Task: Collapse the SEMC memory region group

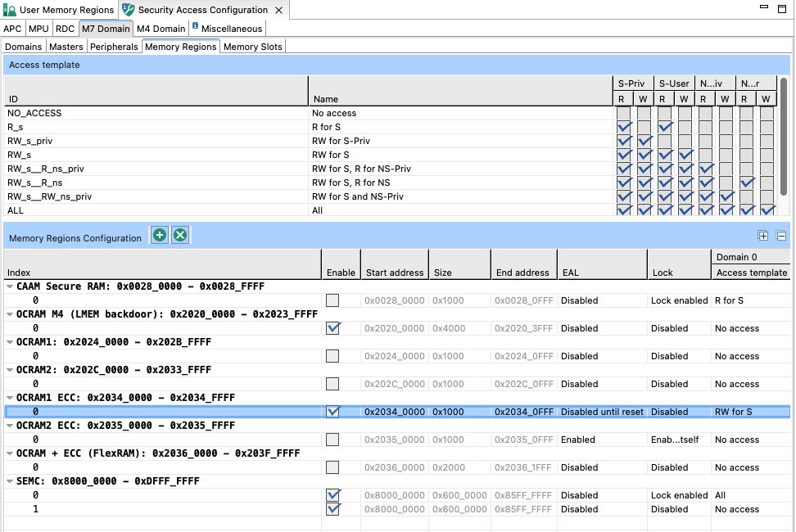Action: [10, 481]
